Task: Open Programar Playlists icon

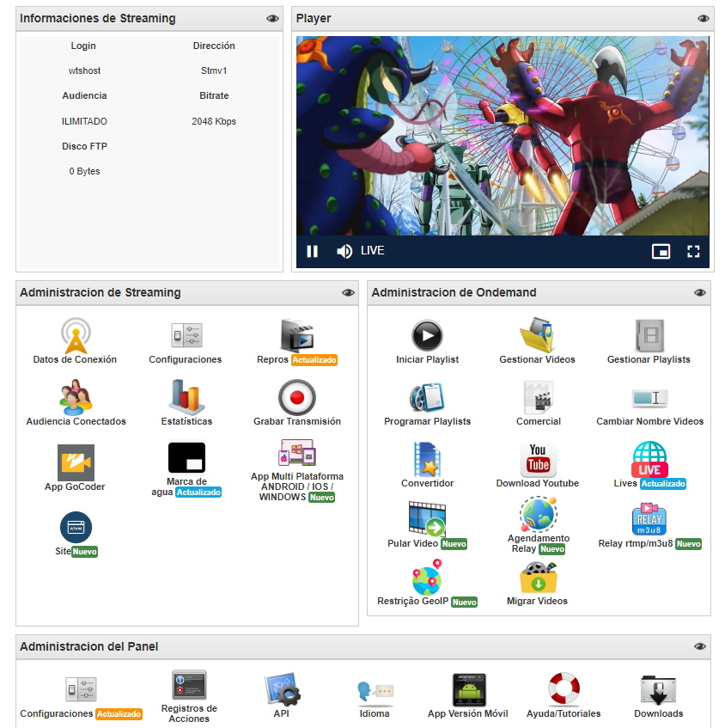Action: 427,397
